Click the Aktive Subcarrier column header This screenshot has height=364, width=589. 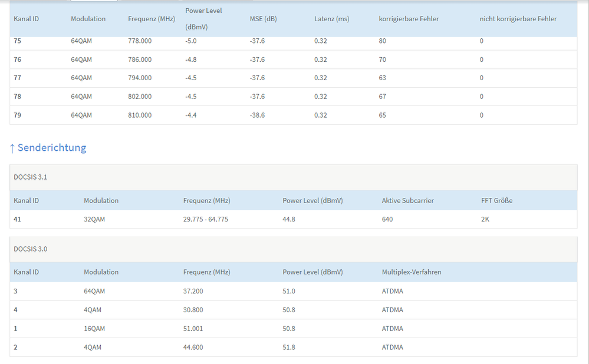407,201
